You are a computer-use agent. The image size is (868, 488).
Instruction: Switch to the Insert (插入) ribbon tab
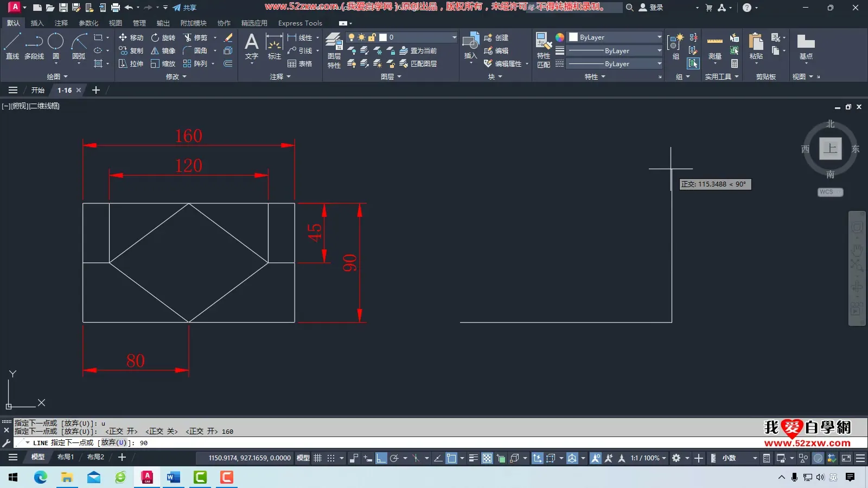point(37,23)
